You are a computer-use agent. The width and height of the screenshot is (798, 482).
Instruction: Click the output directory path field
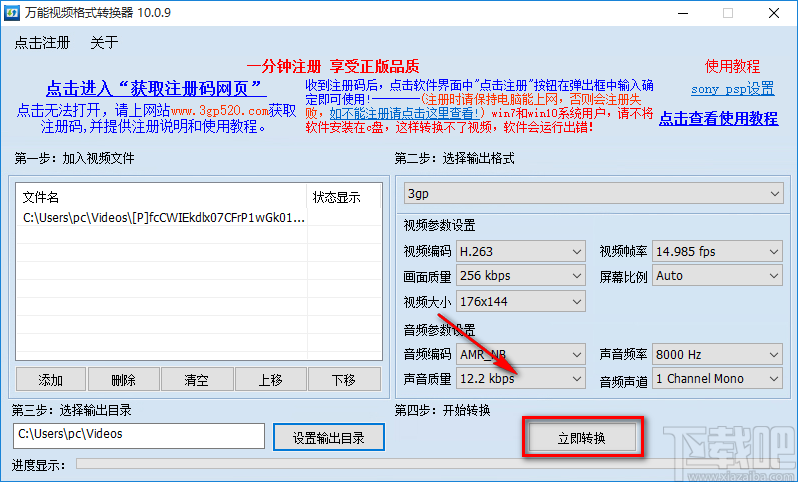click(x=139, y=436)
